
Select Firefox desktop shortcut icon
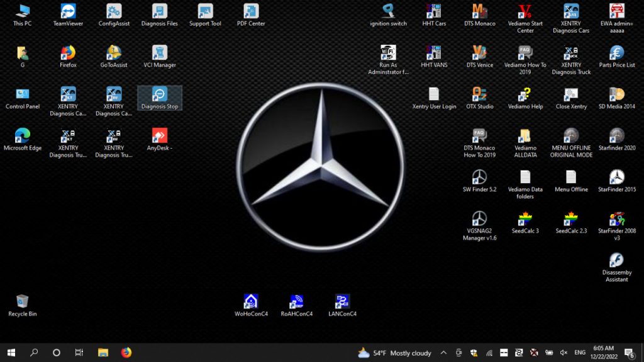[x=68, y=57]
